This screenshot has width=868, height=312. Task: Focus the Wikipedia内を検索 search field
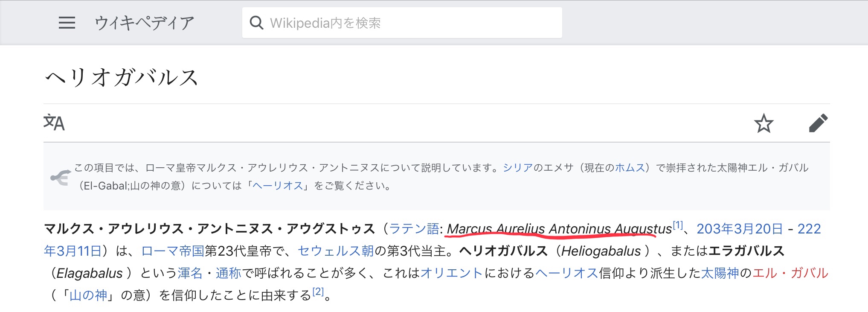(409, 23)
